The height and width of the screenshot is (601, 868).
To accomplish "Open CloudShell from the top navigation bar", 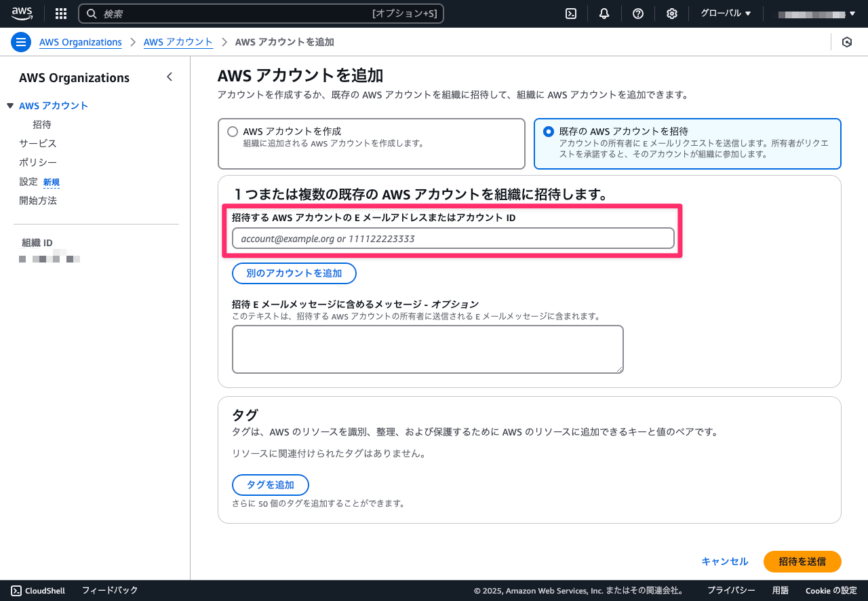I will (x=571, y=14).
